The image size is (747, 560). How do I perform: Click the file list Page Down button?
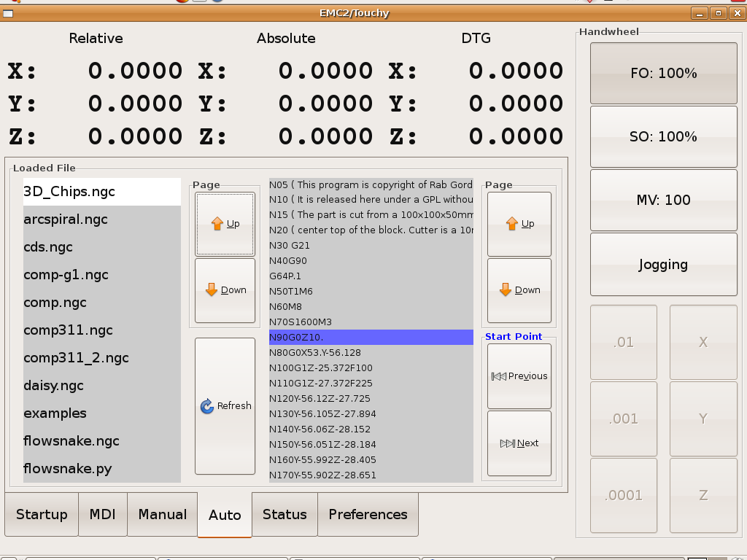tap(225, 290)
